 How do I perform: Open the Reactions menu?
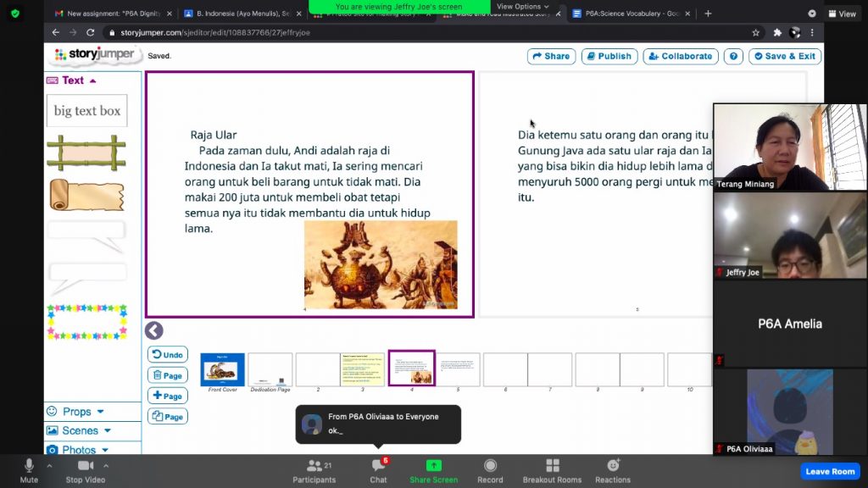point(613,466)
